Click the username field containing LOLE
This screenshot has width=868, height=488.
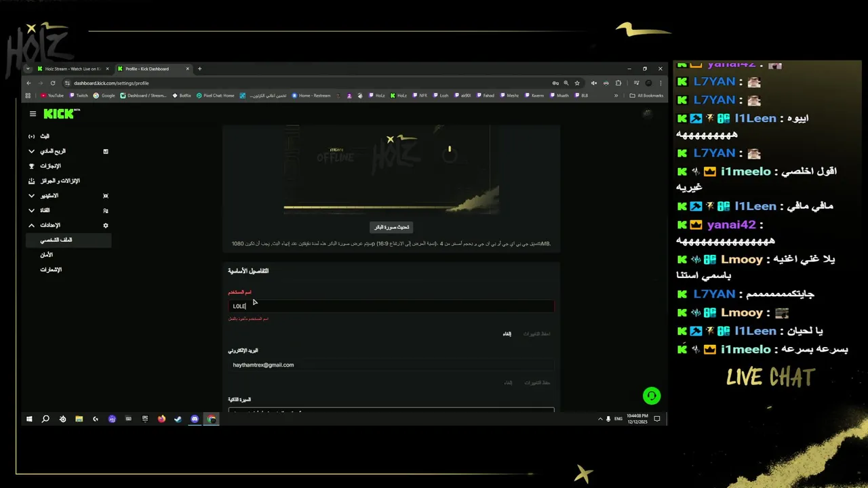point(391,306)
